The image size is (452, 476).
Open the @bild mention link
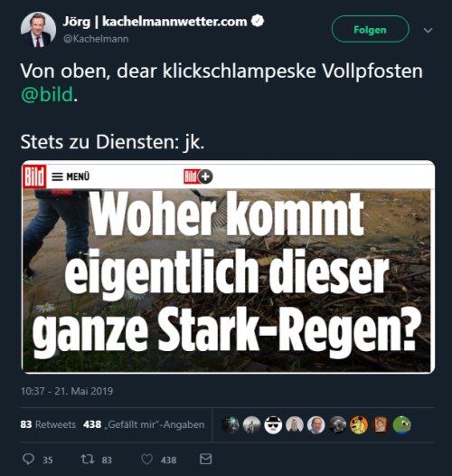coord(47,94)
